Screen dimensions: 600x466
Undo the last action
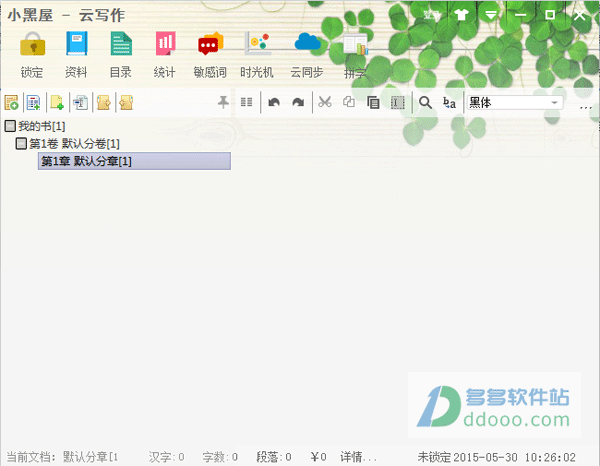(x=274, y=102)
